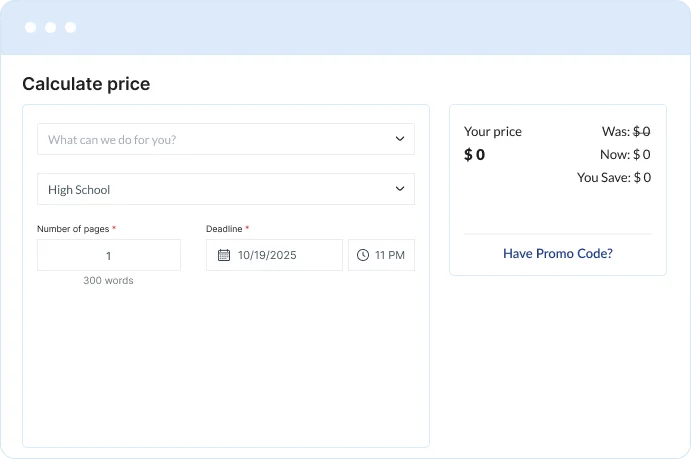Expand the "What can we do for you?" chevron

[400, 139]
